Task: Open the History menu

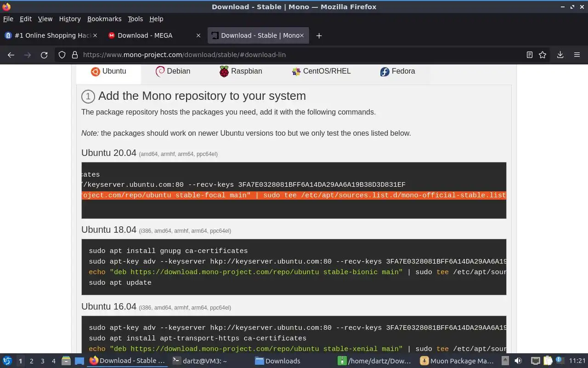Action: [70, 19]
